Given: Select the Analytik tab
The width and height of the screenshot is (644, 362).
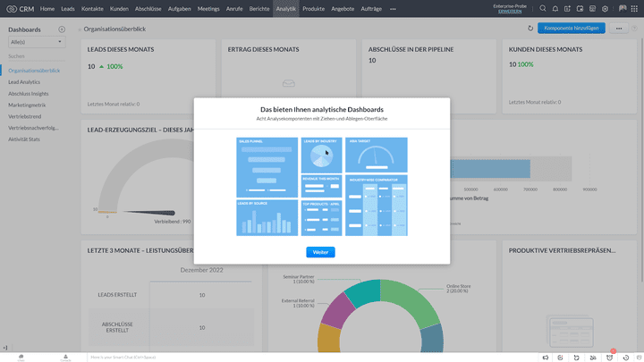Looking at the screenshot, I should click(x=286, y=9).
